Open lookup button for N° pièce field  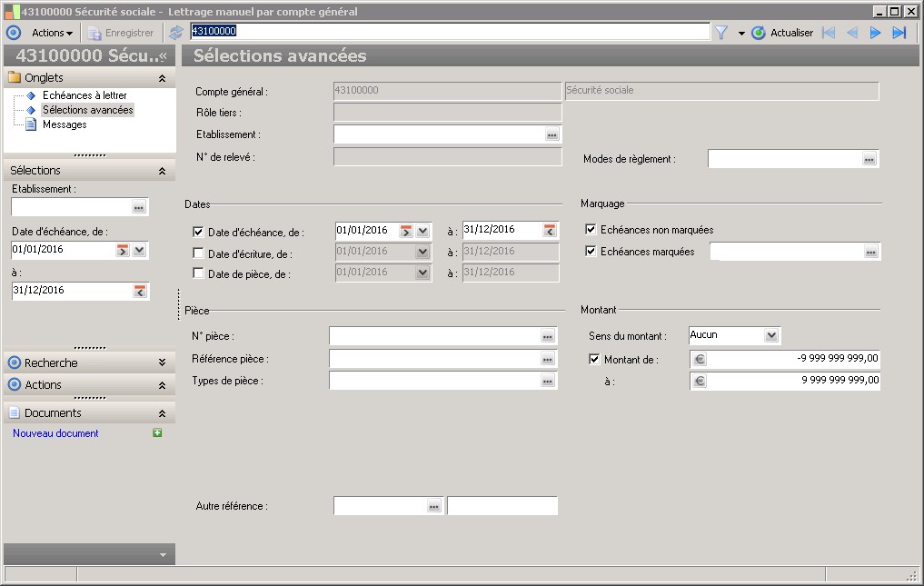click(547, 336)
